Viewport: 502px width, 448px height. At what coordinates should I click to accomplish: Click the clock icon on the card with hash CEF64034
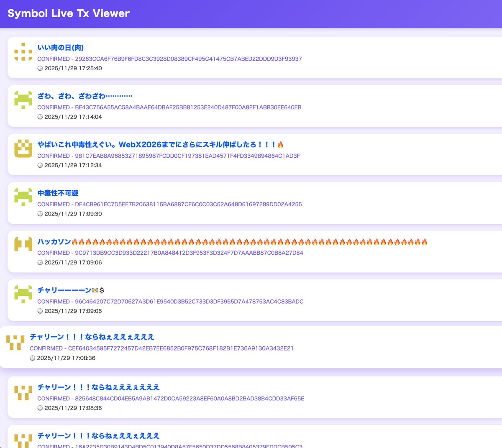(x=33, y=358)
